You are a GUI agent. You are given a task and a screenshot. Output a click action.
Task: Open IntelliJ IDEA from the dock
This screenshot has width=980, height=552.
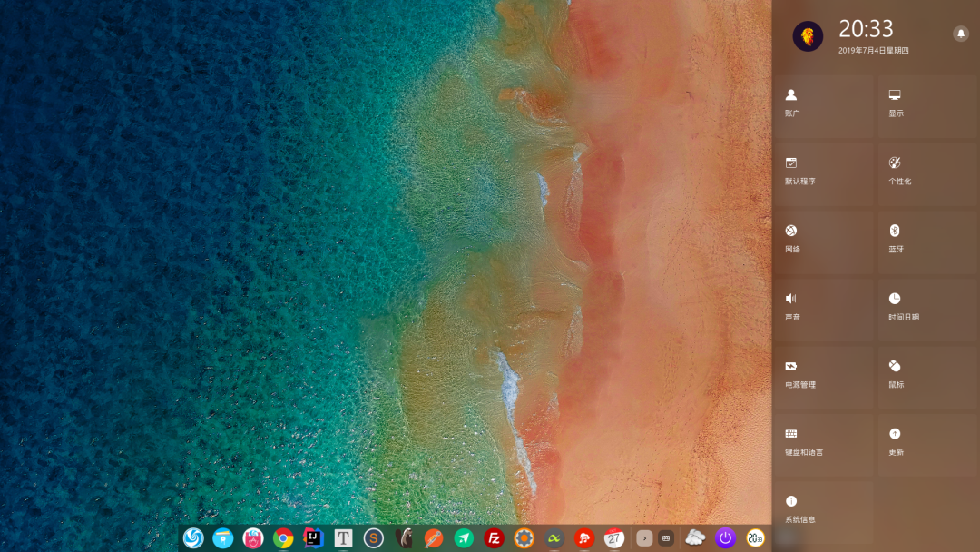tap(313, 538)
